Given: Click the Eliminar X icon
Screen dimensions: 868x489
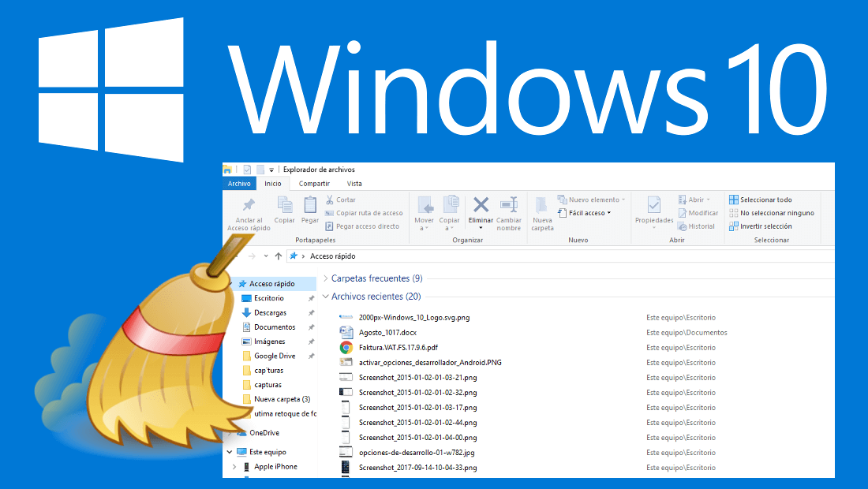Looking at the screenshot, I should point(481,205).
